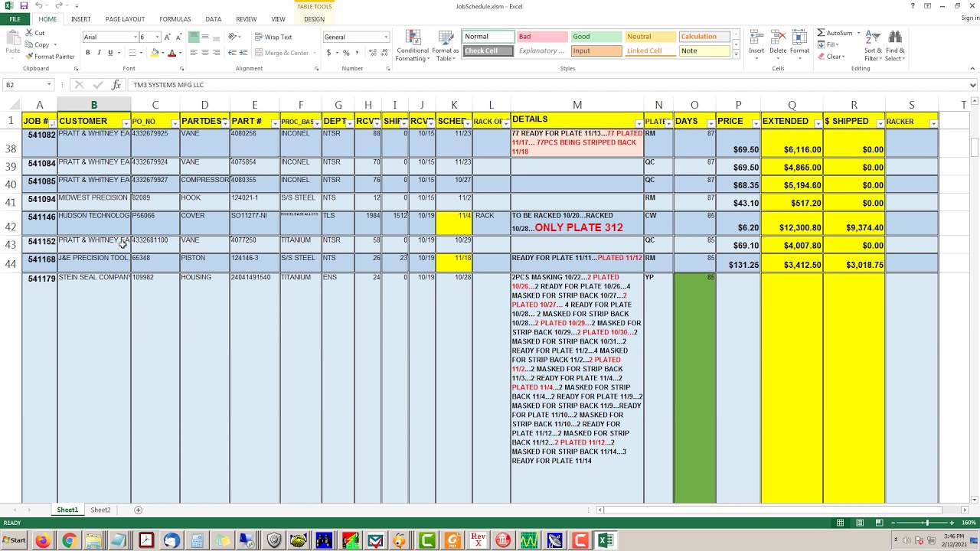Image resolution: width=980 pixels, height=551 pixels.
Task: Open Conditional Formatting
Action: (413, 46)
